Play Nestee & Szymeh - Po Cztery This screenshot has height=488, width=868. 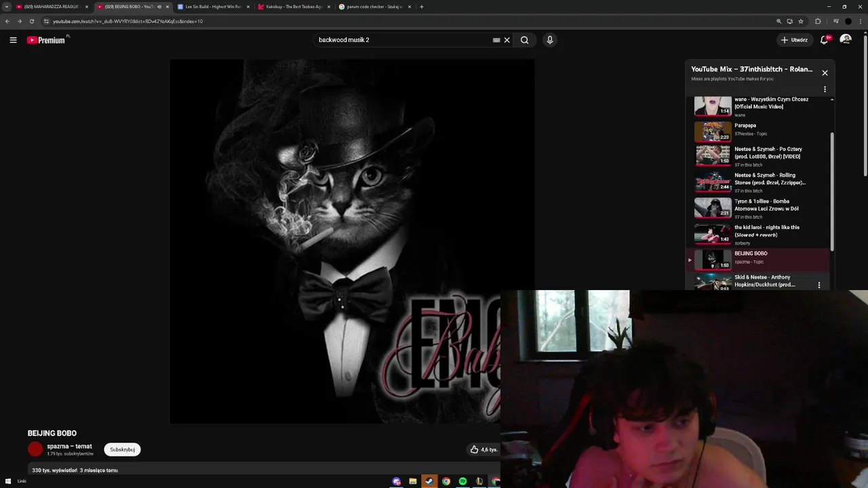[x=759, y=156]
